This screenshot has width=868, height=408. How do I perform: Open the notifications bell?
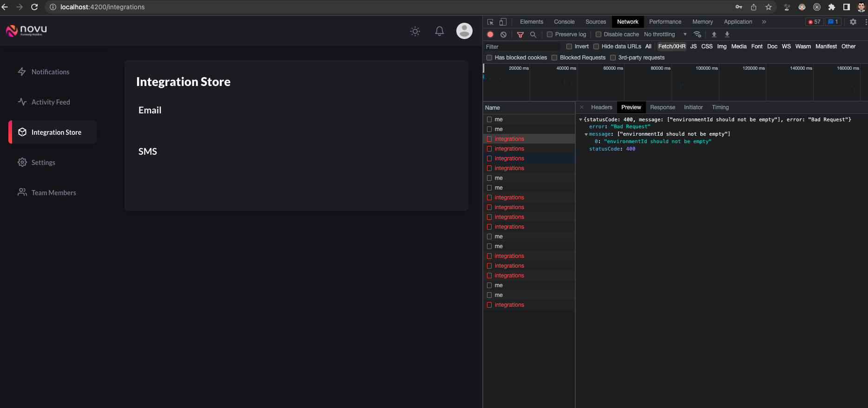[439, 31]
